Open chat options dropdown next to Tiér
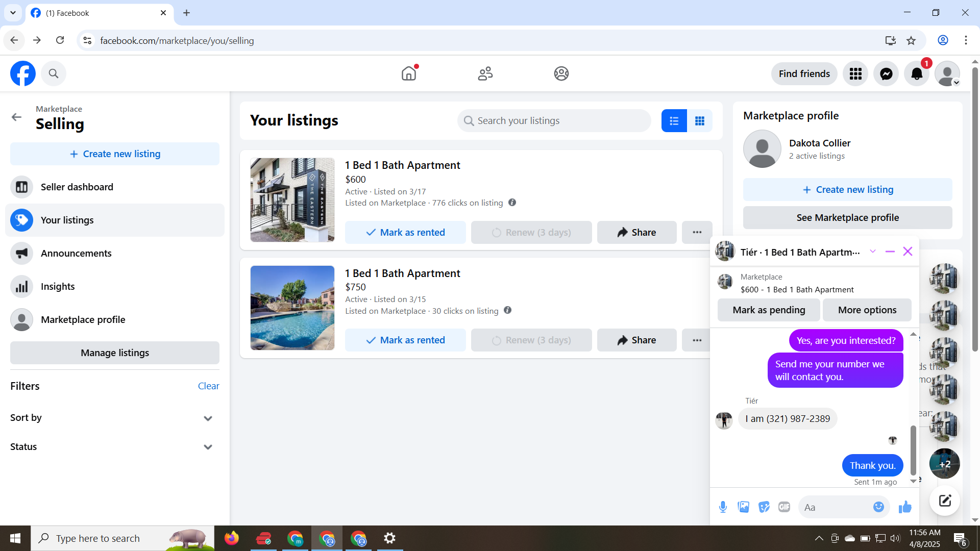Viewport: 980px width, 551px height. pyautogui.click(x=873, y=252)
